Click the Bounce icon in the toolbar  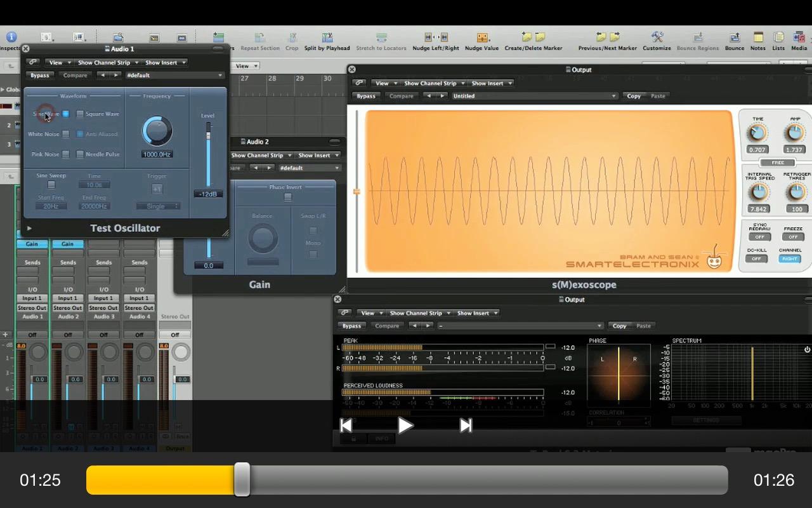click(x=735, y=38)
